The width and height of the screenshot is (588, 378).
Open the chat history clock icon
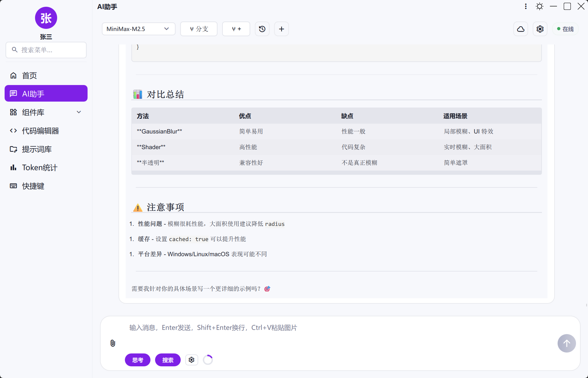pyautogui.click(x=262, y=29)
